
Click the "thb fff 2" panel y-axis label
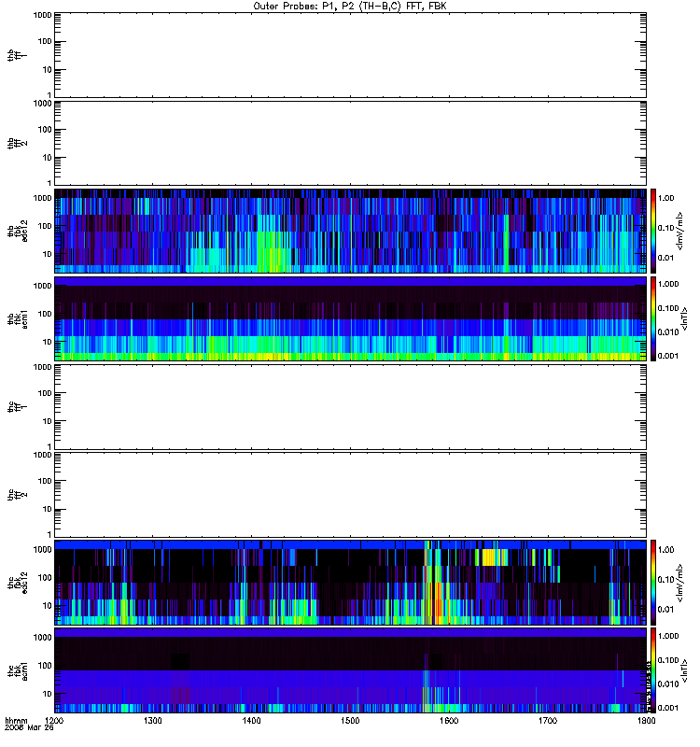click(17, 144)
